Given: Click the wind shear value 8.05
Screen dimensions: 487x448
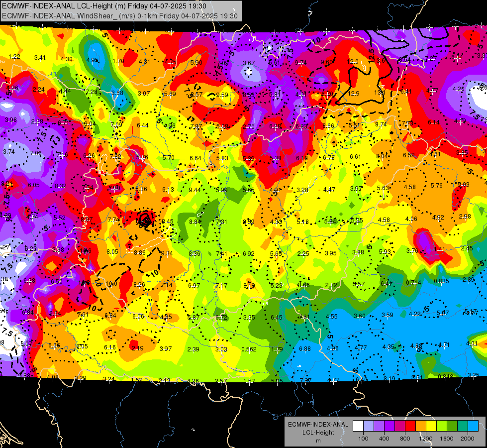Looking at the screenshot, I should click(x=112, y=252).
